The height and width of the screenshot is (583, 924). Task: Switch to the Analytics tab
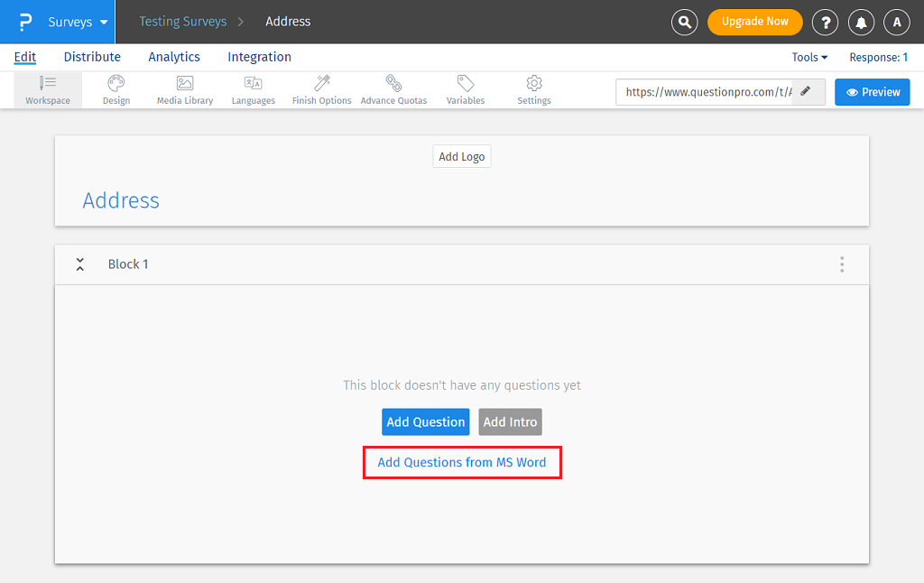click(173, 57)
